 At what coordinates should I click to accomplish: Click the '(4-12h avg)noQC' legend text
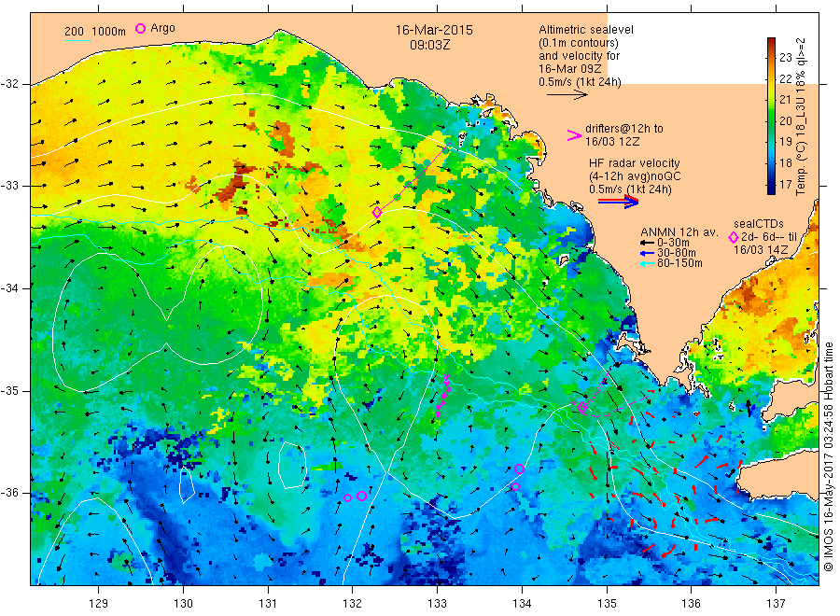636,176
